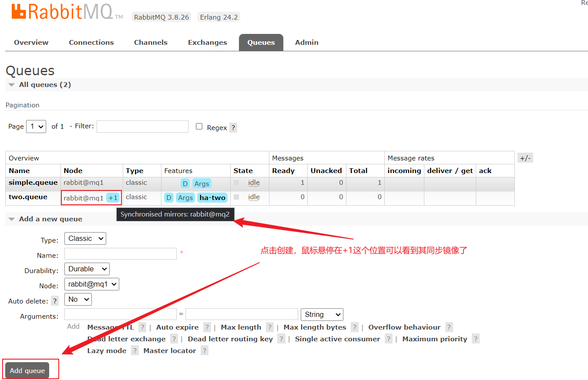
Task: Open the Page number dropdown
Action: [x=36, y=127]
